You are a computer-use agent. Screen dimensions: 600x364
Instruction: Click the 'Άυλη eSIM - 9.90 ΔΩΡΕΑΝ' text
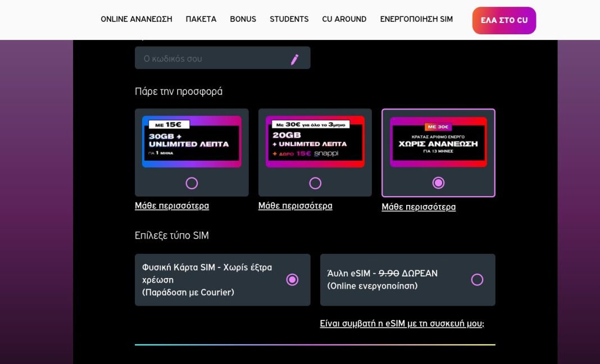(382, 274)
